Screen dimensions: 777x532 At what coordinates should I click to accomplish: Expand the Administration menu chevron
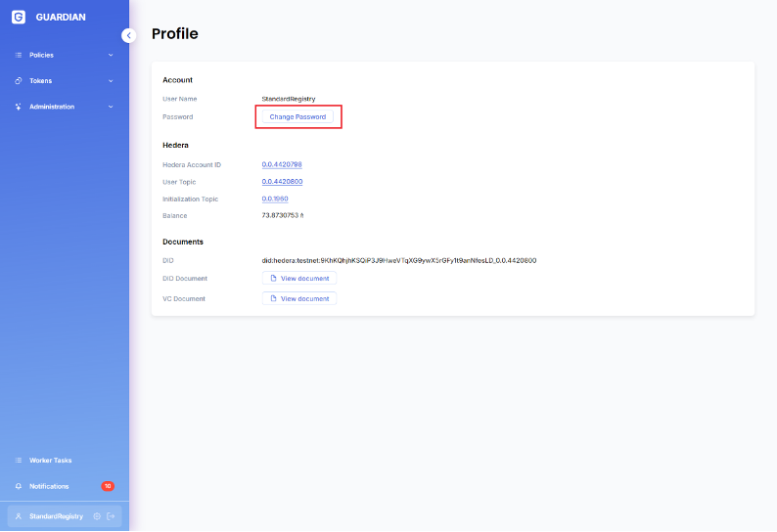tap(111, 107)
